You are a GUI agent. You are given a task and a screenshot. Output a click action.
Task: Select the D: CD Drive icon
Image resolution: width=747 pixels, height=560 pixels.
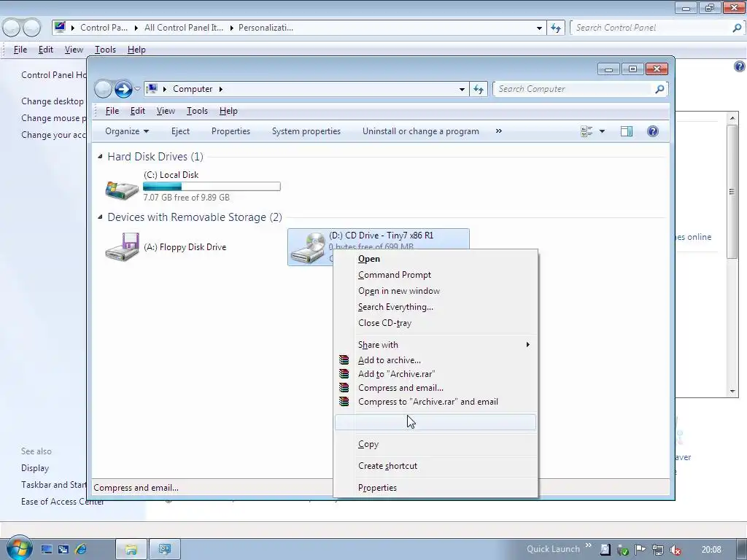pos(309,248)
